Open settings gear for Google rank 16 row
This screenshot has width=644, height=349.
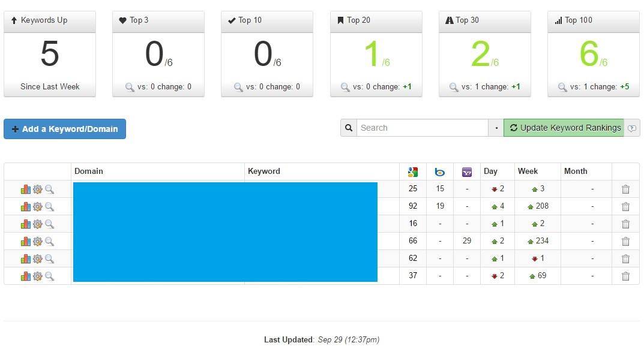(x=37, y=224)
